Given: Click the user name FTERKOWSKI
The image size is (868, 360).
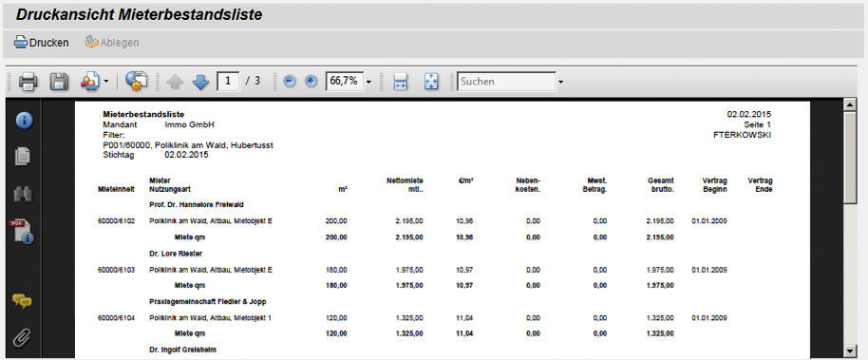Looking at the screenshot, I should pyautogui.click(x=743, y=135).
